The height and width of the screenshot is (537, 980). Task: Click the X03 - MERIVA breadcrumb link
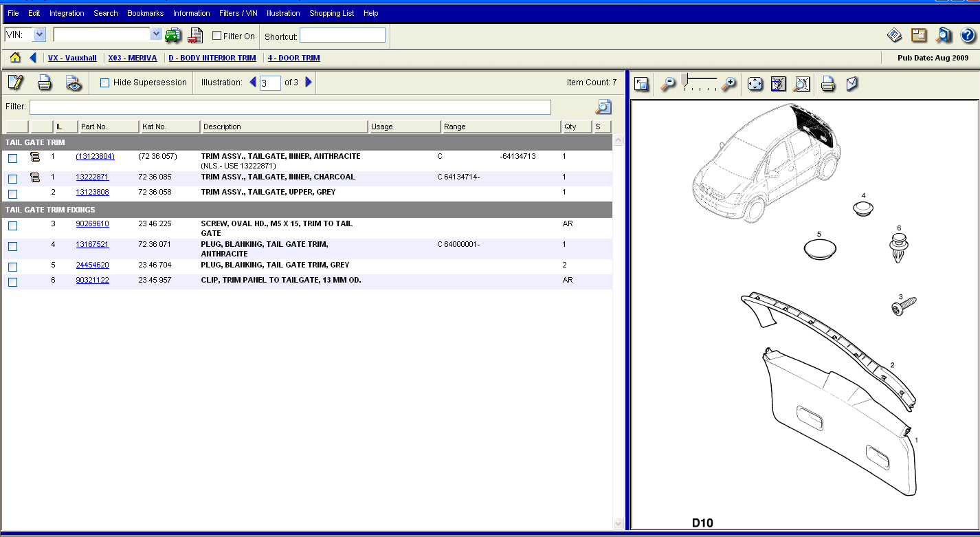tap(132, 58)
